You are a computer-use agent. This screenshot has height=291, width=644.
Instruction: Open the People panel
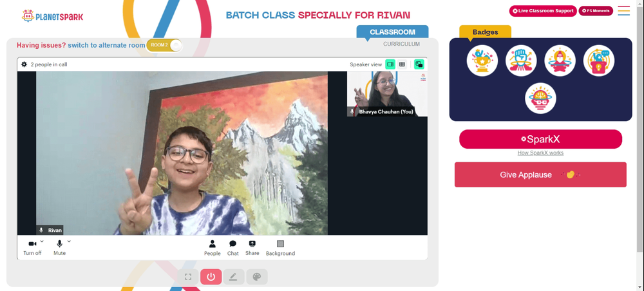[x=213, y=248]
